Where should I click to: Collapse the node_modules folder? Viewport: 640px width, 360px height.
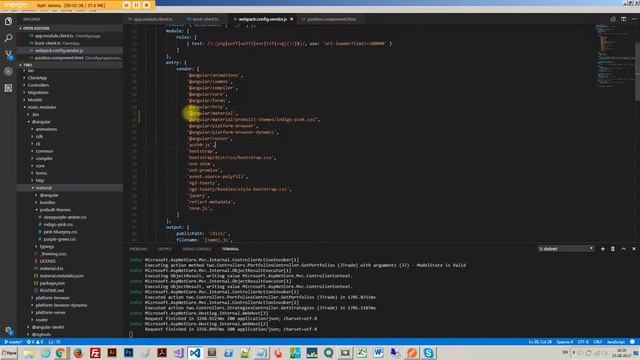[41, 107]
